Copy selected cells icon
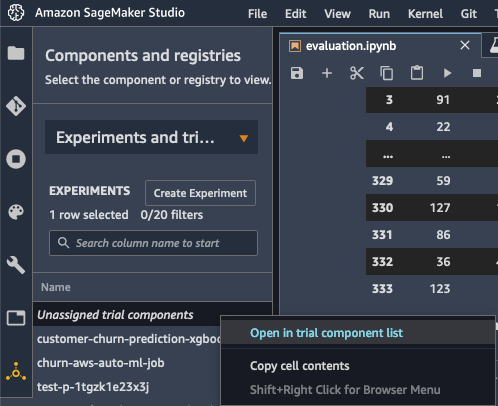This screenshot has height=406, width=498. [387, 73]
